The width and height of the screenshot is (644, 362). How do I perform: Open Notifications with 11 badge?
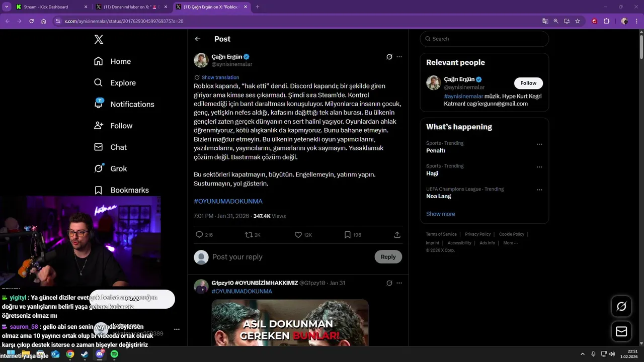[x=124, y=104]
